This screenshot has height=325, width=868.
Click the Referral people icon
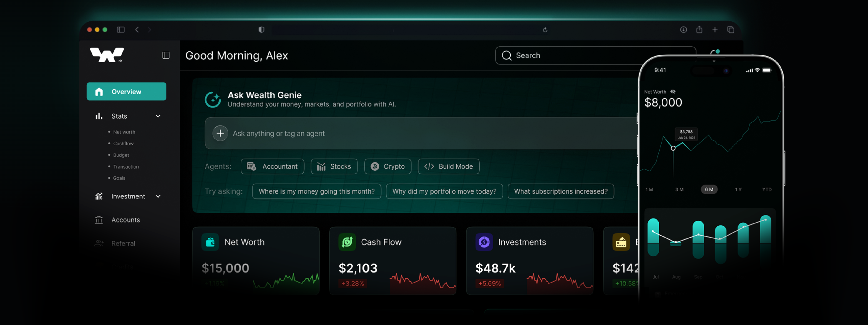pos(99,243)
